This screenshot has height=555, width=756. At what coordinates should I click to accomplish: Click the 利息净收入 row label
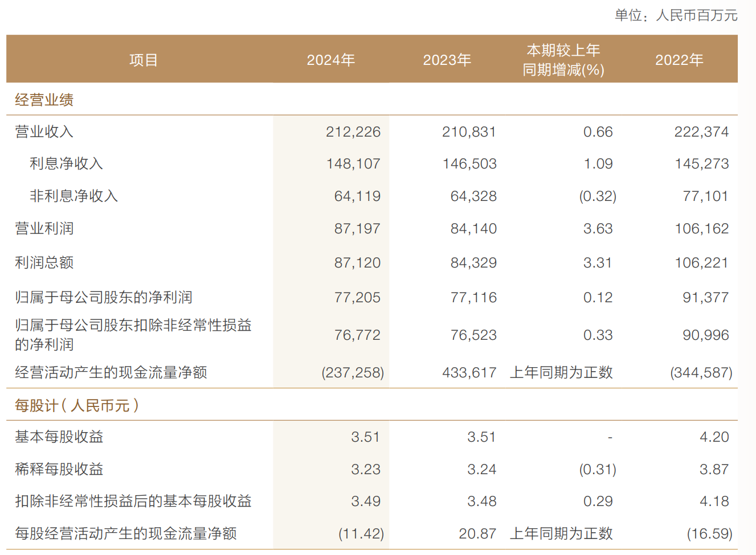tap(66, 164)
